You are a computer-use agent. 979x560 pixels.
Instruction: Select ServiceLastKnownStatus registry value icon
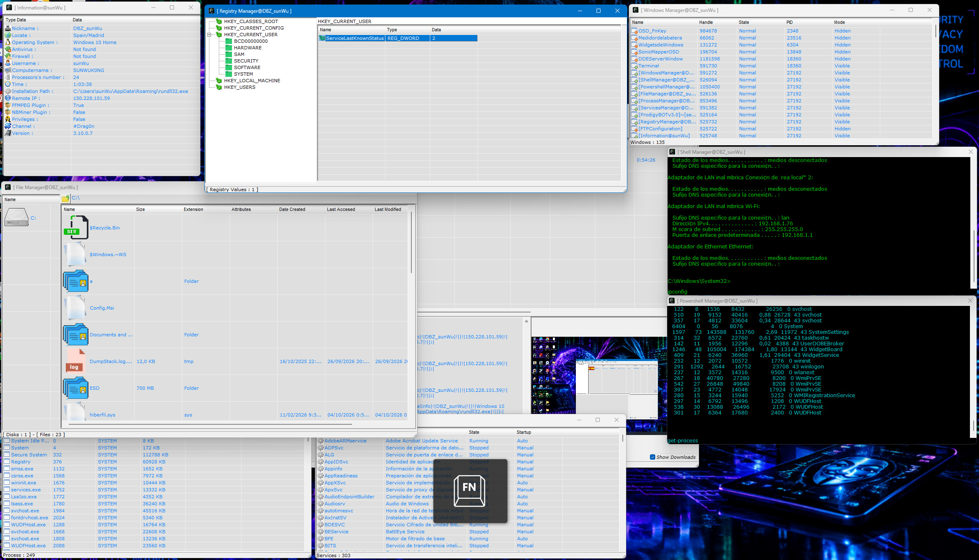322,38
